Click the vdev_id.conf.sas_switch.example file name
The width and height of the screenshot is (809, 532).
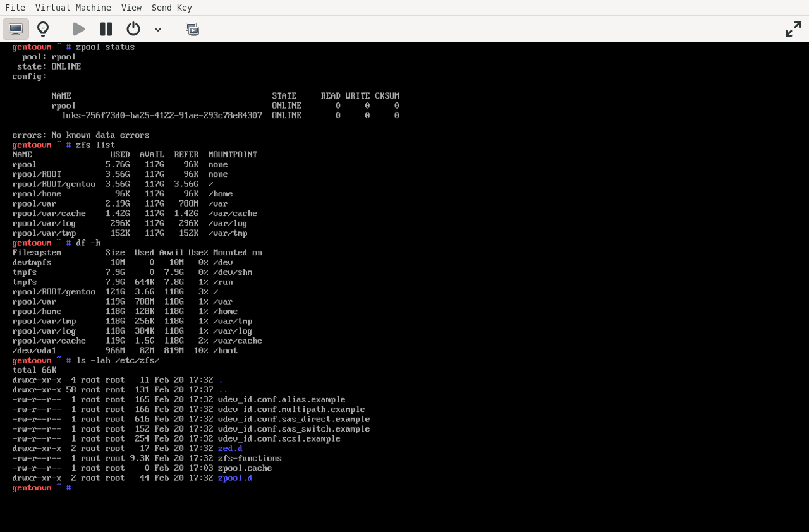294,429
